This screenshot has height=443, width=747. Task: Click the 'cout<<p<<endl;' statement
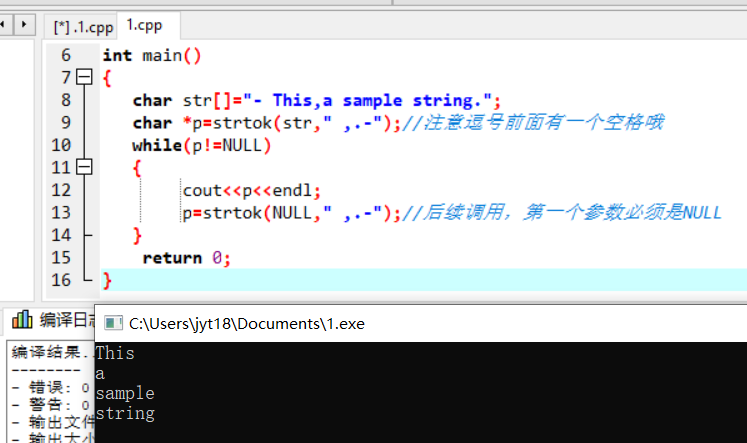(252, 191)
